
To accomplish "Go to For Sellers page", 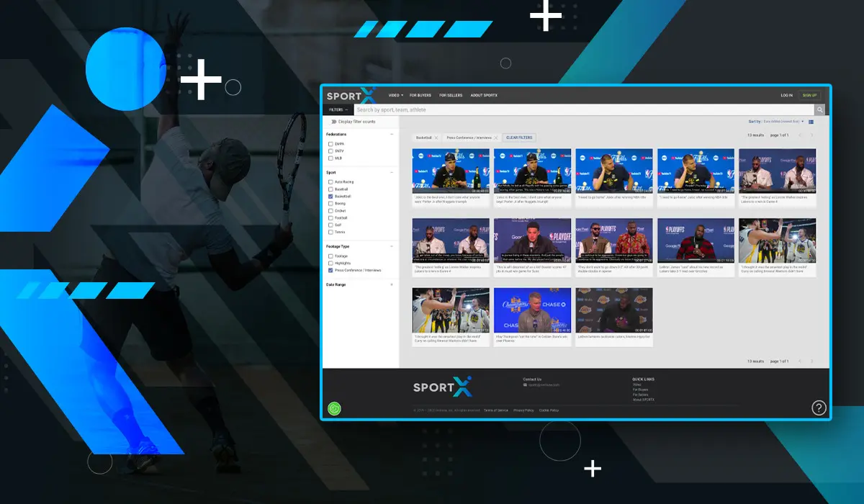I will pyautogui.click(x=451, y=95).
